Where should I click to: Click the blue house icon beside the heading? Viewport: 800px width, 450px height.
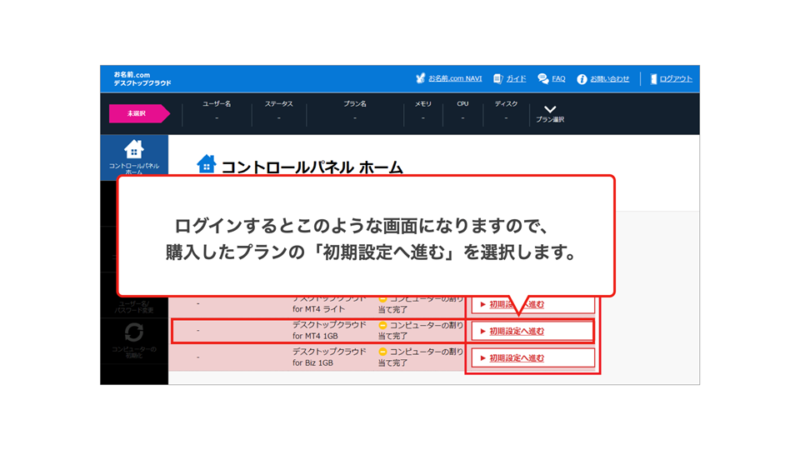pos(206,164)
